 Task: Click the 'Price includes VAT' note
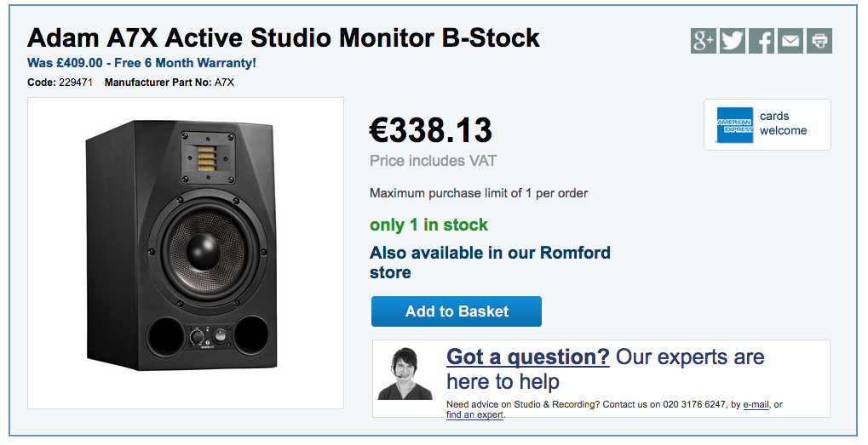coord(433,161)
